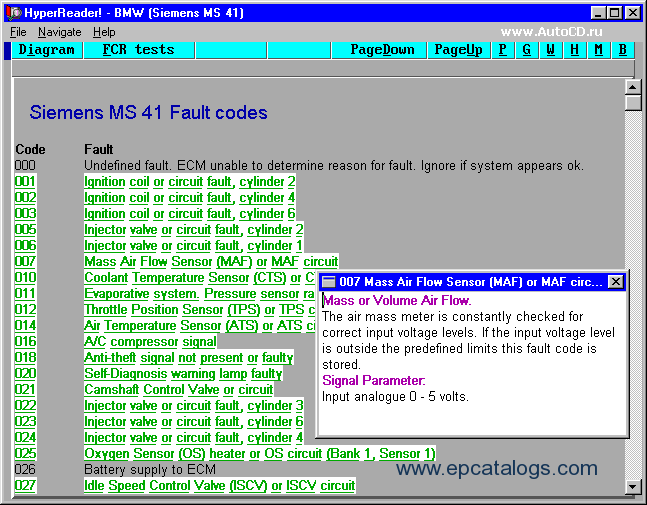Viewport: 647px width, 505px height.
Task: Open the Navigate menu
Action: [59, 32]
